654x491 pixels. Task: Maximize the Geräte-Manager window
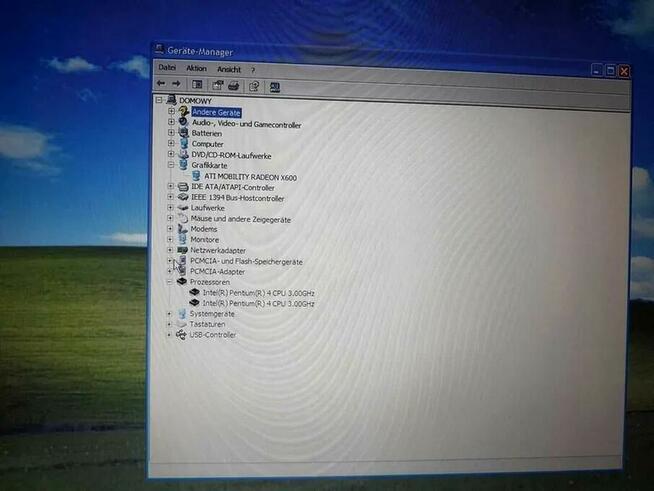tap(610, 71)
